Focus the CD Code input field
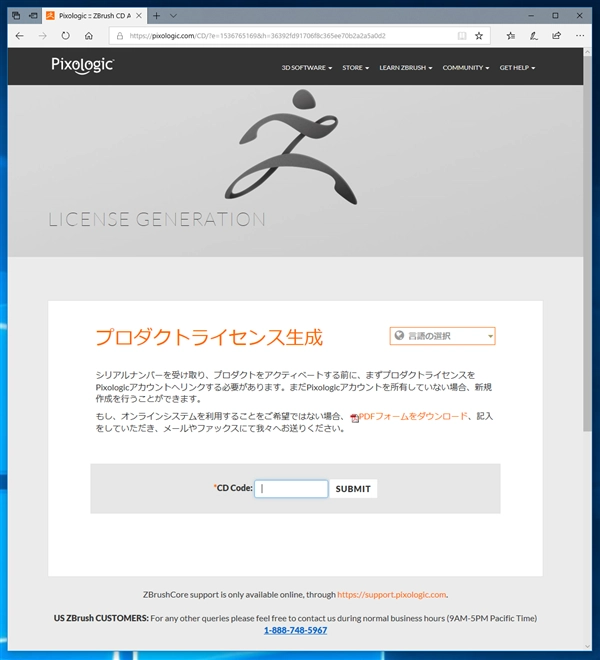600x660 pixels. tap(291, 489)
